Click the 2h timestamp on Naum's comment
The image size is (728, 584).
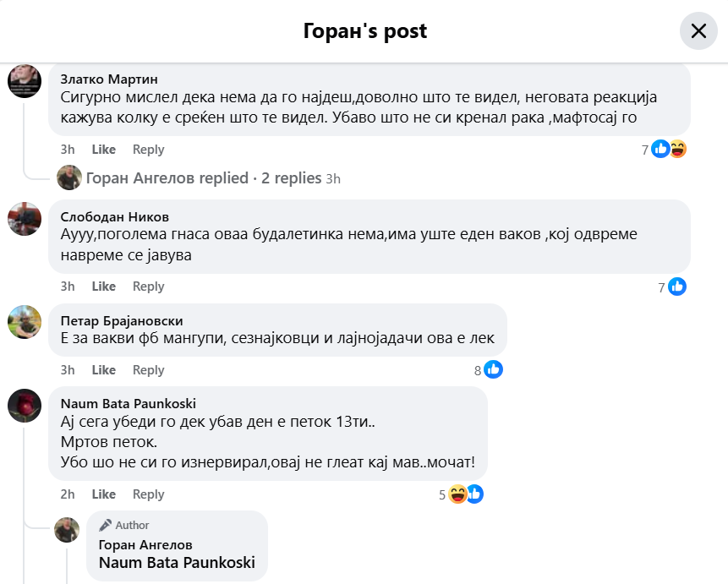[68, 494]
